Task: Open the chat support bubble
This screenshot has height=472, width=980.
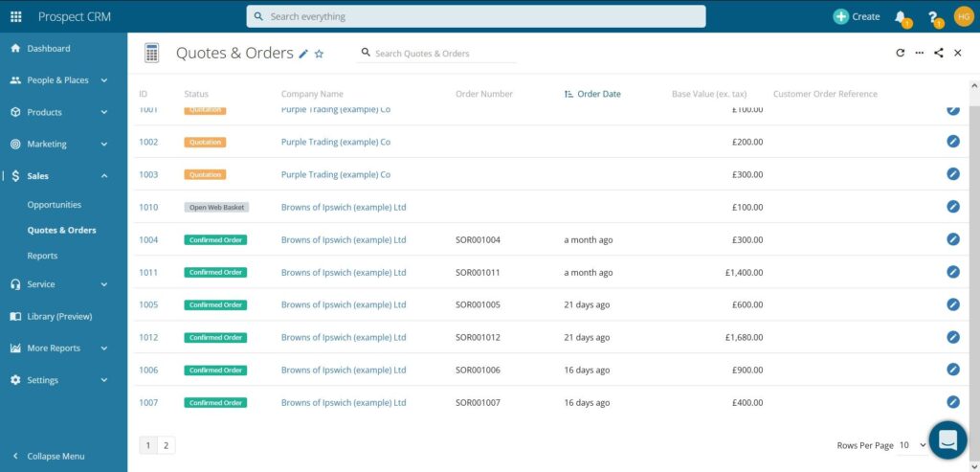Action: (x=947, y=440)
